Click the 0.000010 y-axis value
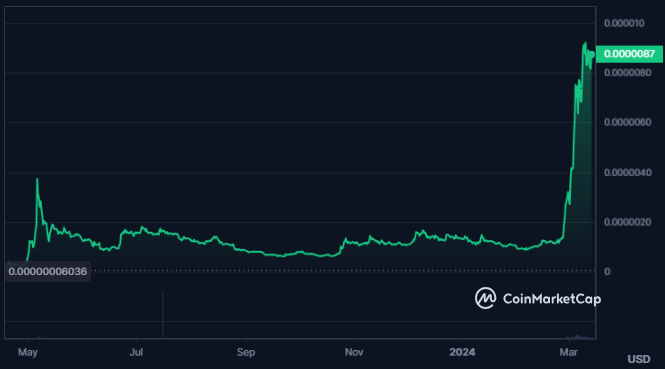The image size is (665, 369). [624, 23]
